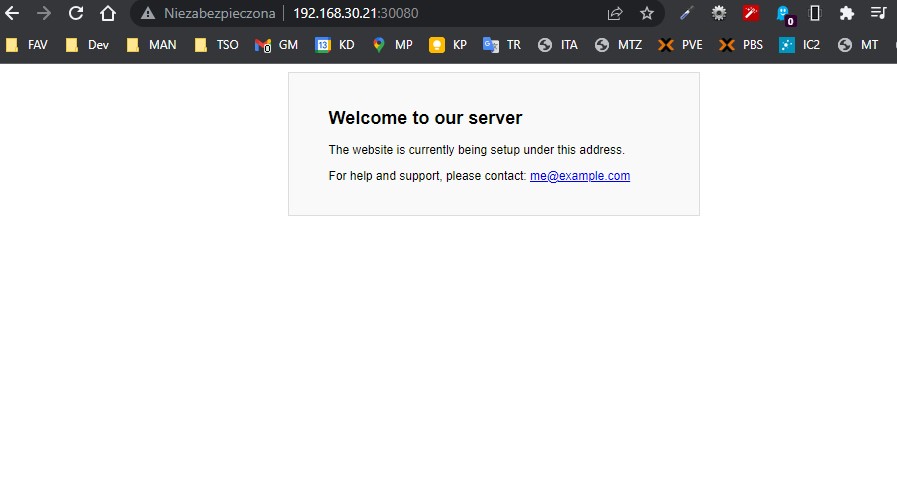
Task: Click the Ghostery ghost extension icon
Action: coord(784,14)
